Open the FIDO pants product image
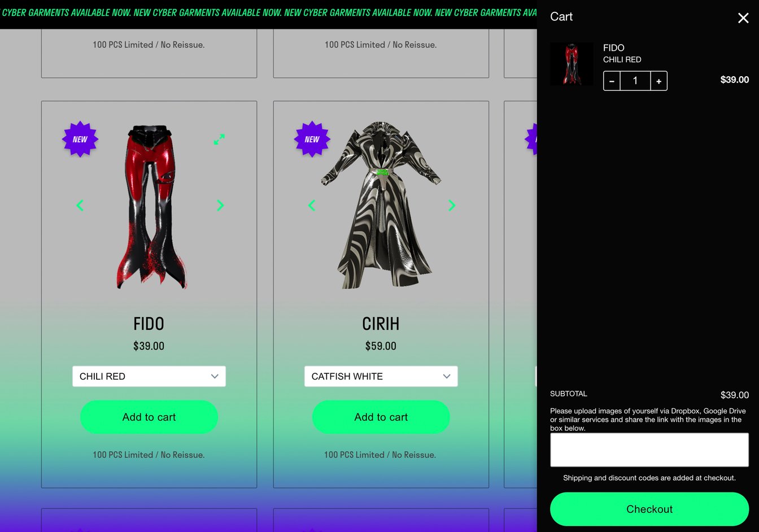Image resolution: width=759 pixels, height=532 pixels. tap(150, 207)
